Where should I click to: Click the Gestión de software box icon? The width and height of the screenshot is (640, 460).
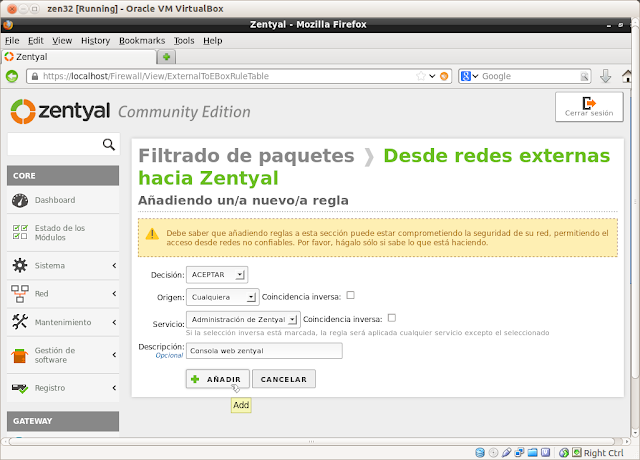(x=19, y=355)
